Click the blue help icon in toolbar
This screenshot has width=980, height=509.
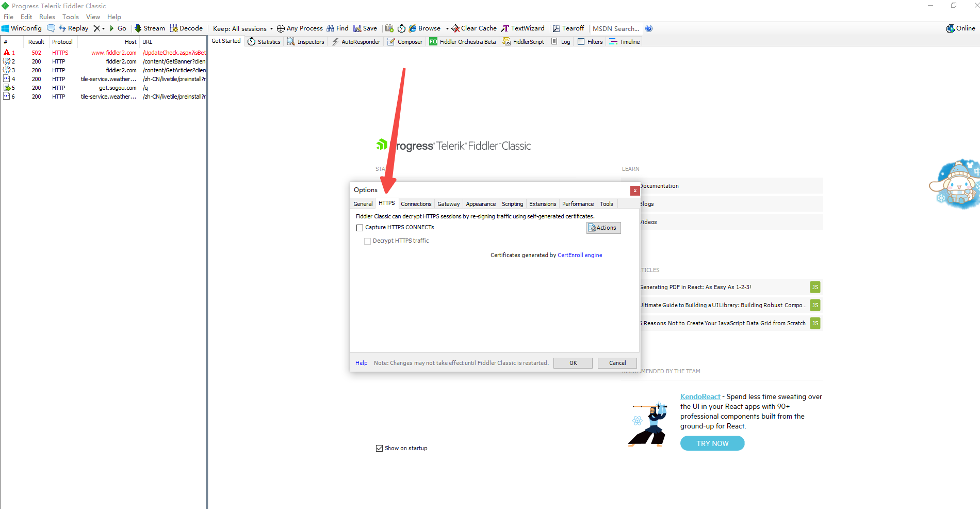coord(649,28)
